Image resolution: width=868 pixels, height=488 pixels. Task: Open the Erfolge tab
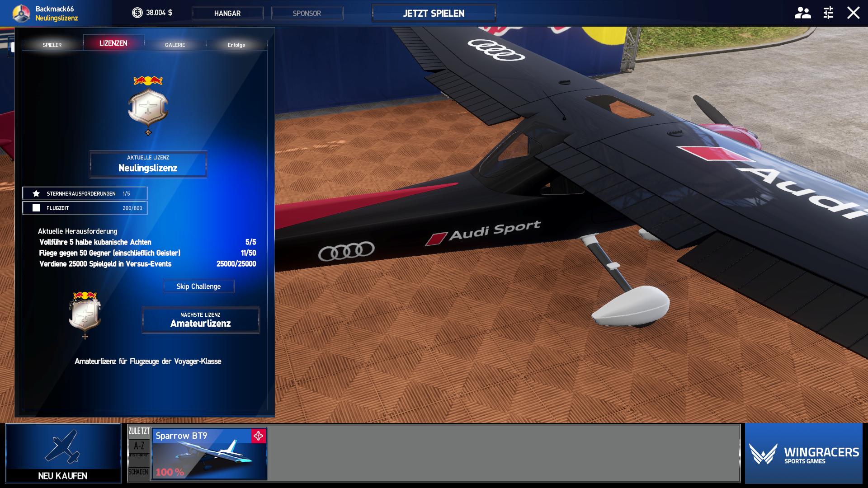click(x=236, y=45)
